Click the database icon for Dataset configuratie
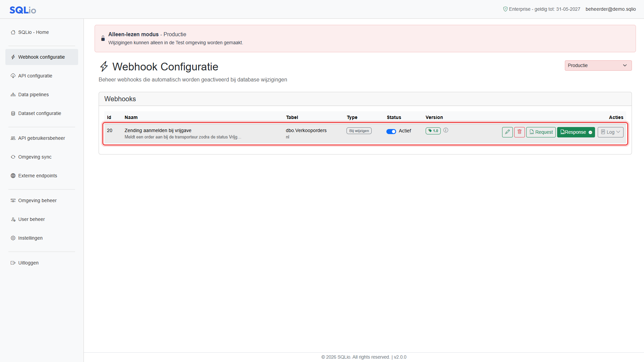The width and height of the screenshot is (644, 362). [x=13, y=114]
